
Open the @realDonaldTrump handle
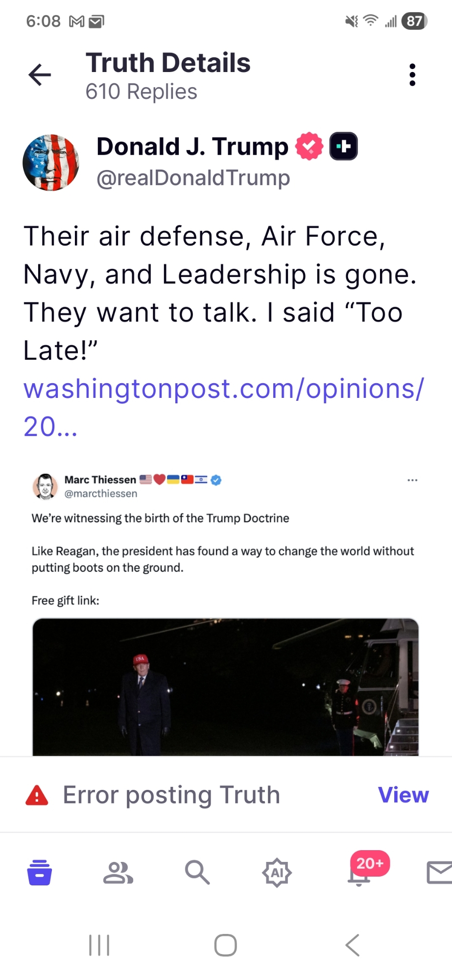pos(193,178)
